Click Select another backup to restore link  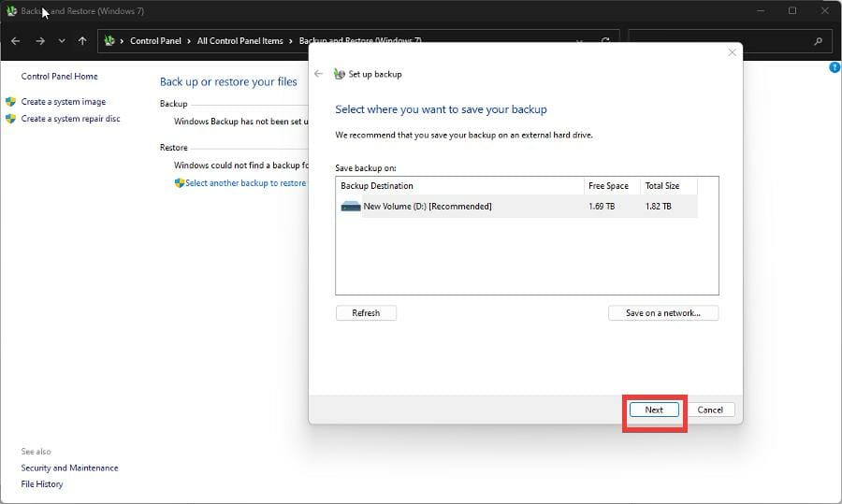coord(245,183)
